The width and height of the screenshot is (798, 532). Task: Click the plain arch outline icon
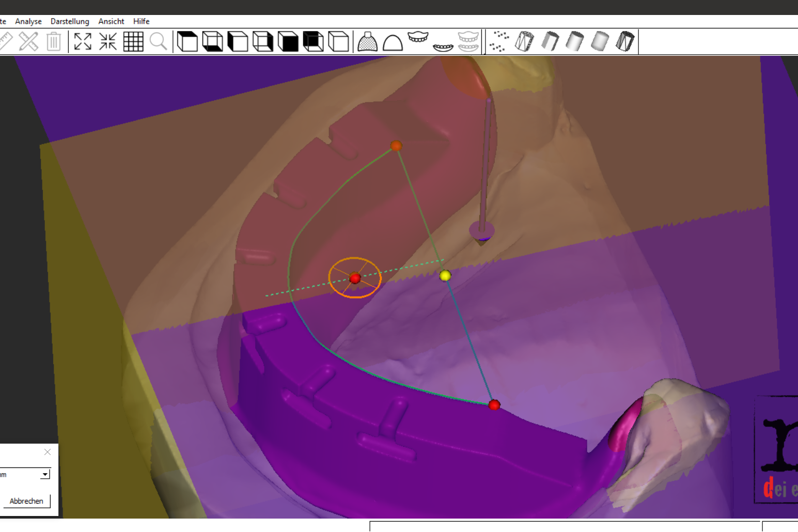[x=393, y=42]
